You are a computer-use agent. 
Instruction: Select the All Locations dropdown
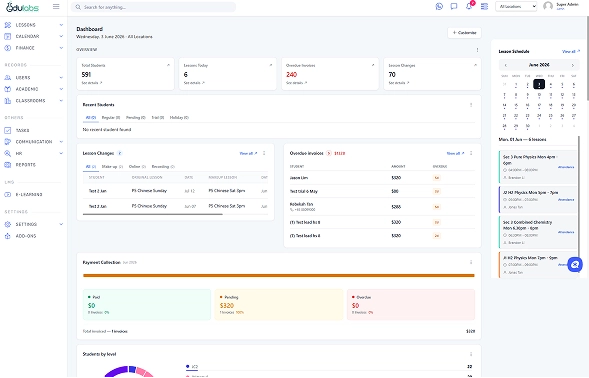pyautogui.click(x=516, y=6)
